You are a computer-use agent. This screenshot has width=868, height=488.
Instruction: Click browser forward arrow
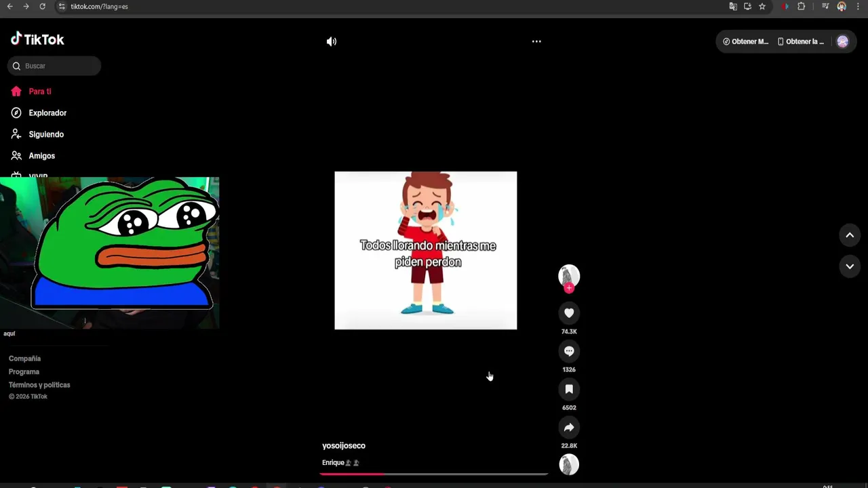26,6
